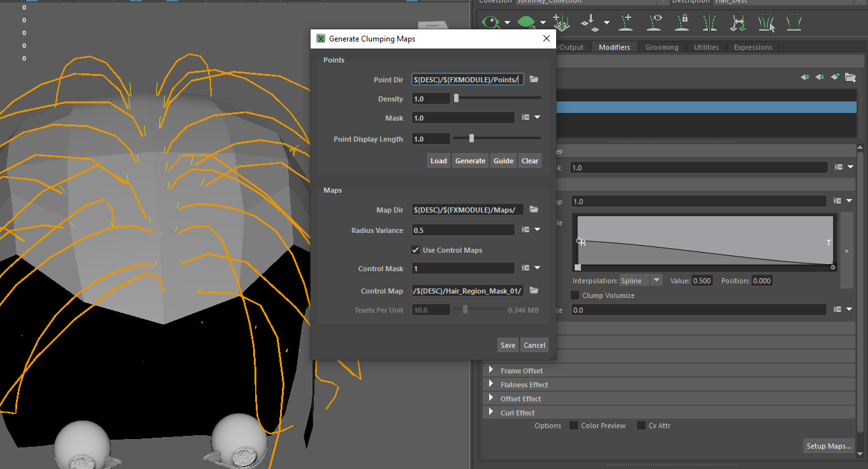This screenshot has height=469, width=868.
Task: Click the Generate button in Points
Action: 470,161
